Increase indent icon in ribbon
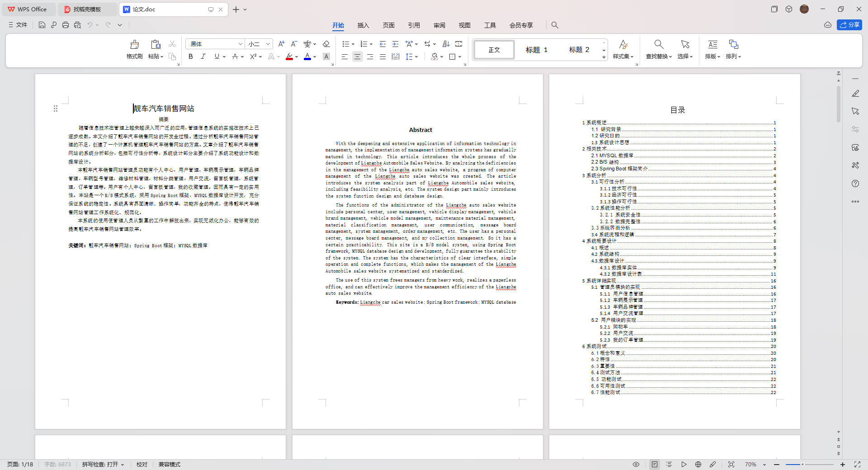The width and height of the screenshot is (868, 470). [395, 44]
